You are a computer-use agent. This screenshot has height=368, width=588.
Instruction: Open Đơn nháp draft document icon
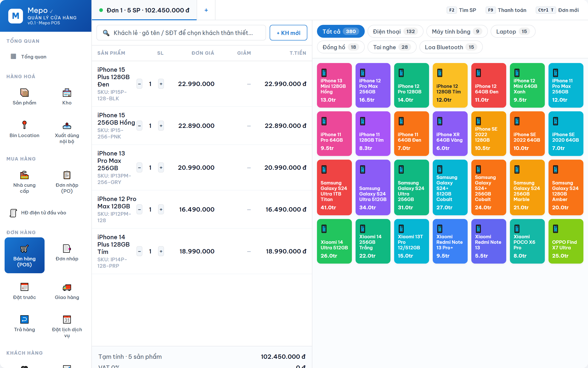tap(67, 248)
